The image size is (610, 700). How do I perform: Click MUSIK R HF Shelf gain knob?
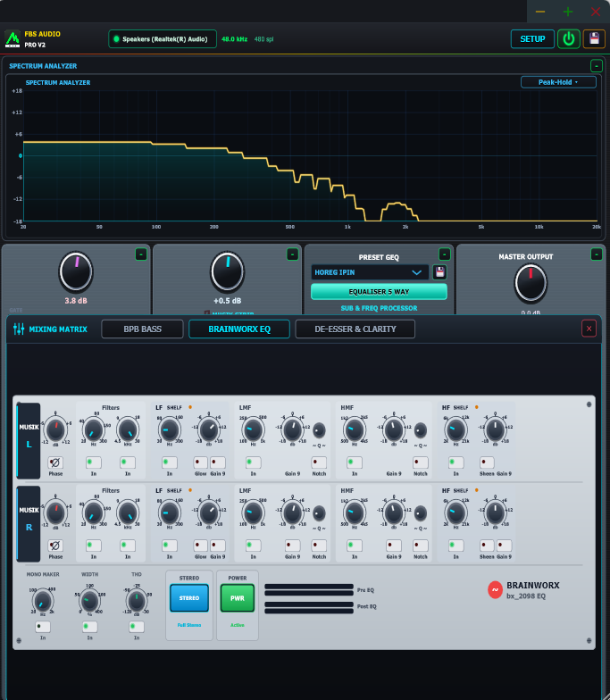pos(495,512)
